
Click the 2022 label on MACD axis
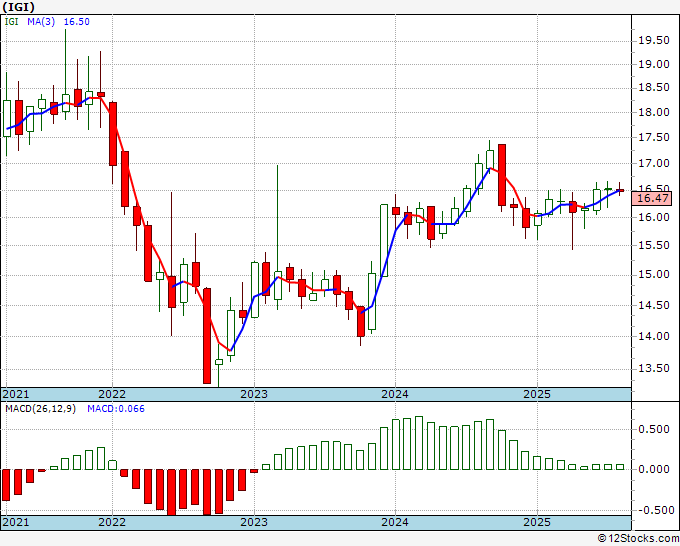(x=112, y=522)
